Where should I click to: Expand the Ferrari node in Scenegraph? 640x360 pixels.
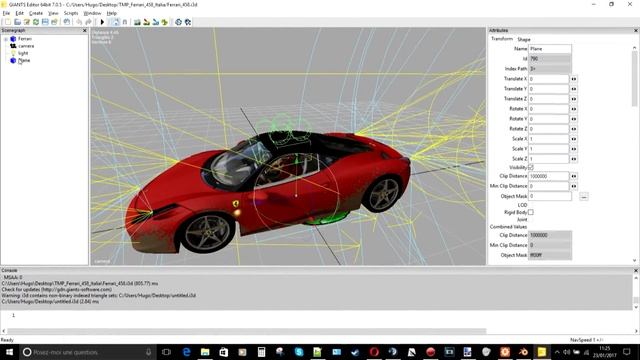coord(6,39)
